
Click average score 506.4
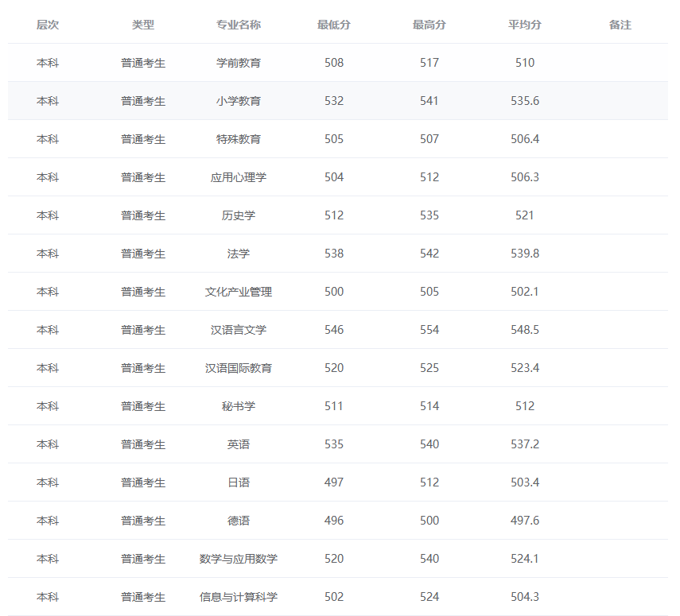tap(525, 139)
